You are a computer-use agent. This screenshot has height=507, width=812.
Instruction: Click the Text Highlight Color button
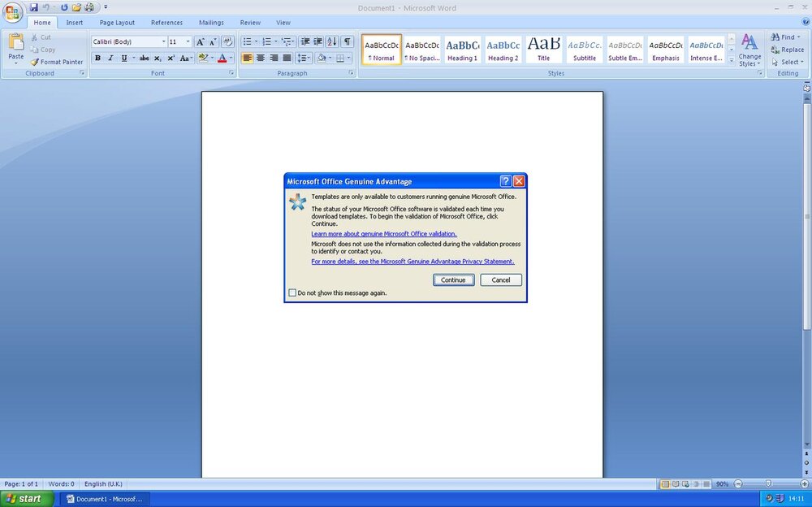tap(202, 58)
